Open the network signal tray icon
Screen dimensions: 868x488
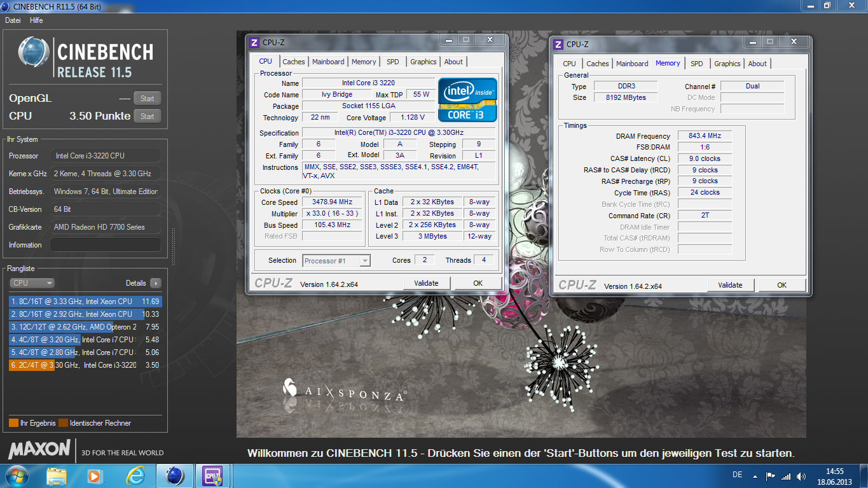click(786, 476)
